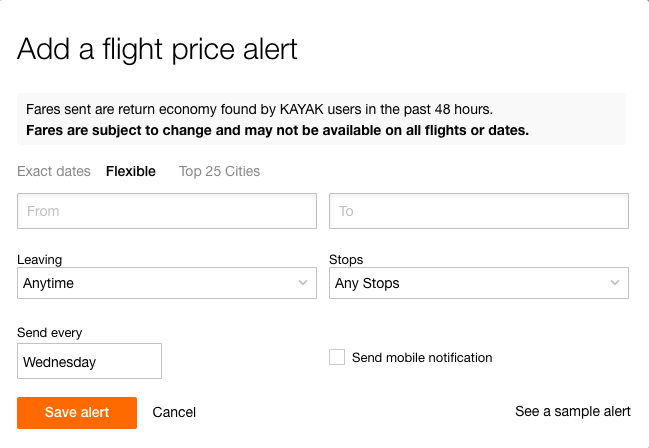Click into the To destination field
The image size is (649, 448).
(479, 211)
